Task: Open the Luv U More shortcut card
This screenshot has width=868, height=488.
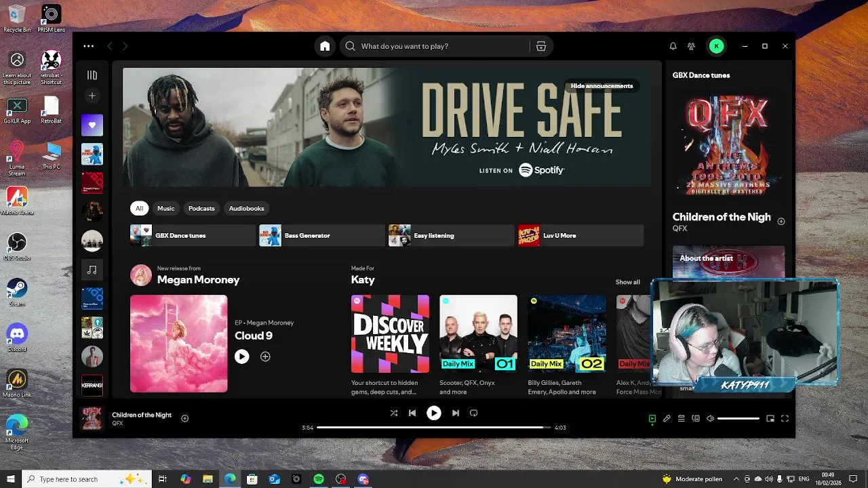Action: click(x=580, y=235)
